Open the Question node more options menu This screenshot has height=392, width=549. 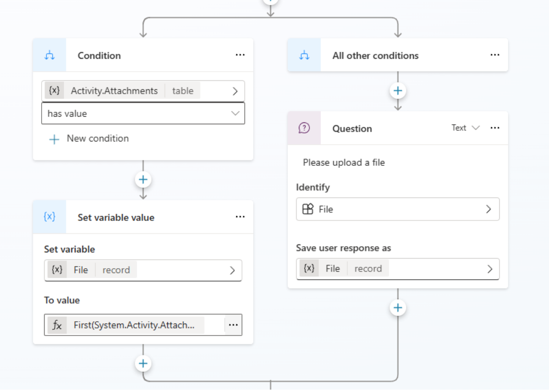(x=495, y=128)
